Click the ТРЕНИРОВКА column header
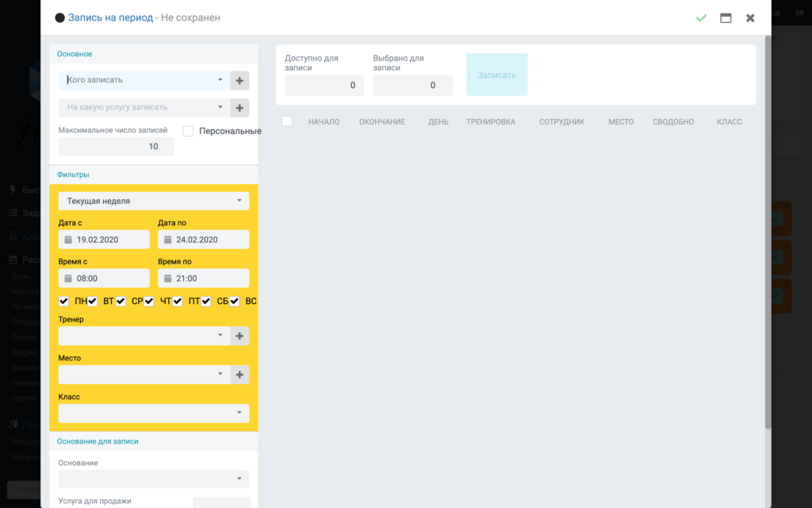Image resolution: width=812 pixels, height=508 pixels. 490,121
